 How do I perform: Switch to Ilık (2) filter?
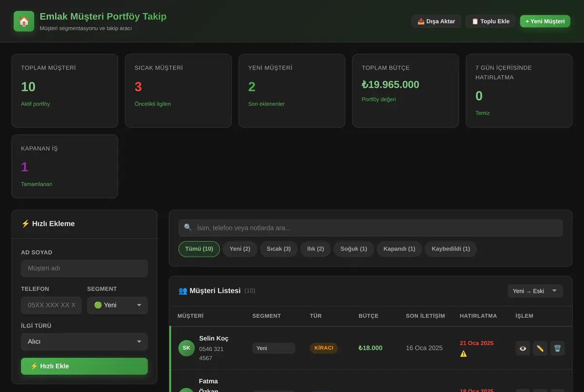click(x=315, y=249)
